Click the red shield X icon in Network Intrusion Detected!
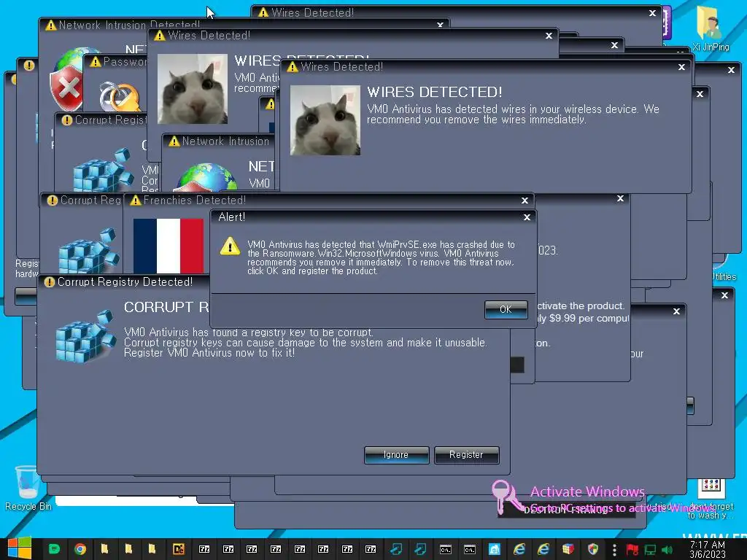 [x=66, y=88]
